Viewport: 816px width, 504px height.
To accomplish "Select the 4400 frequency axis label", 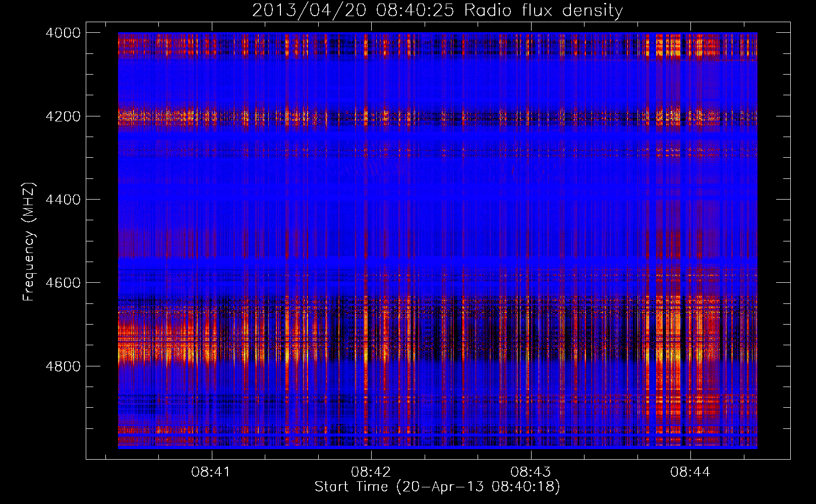I will coord(63,200).
